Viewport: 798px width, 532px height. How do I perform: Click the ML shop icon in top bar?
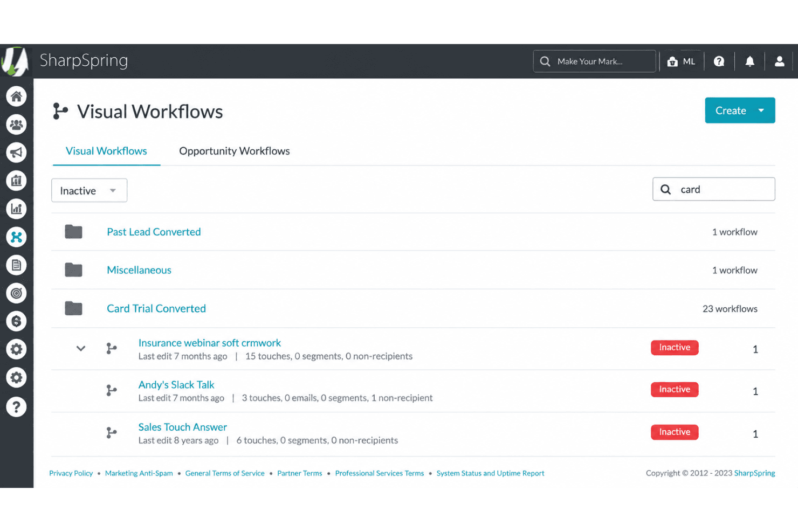click(x=681, y=61)
